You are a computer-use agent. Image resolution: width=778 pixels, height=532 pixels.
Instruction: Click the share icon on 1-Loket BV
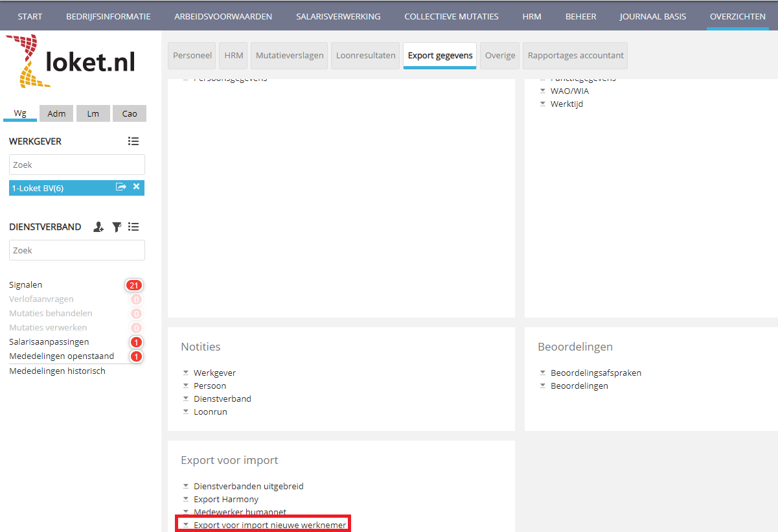point(120,187)
